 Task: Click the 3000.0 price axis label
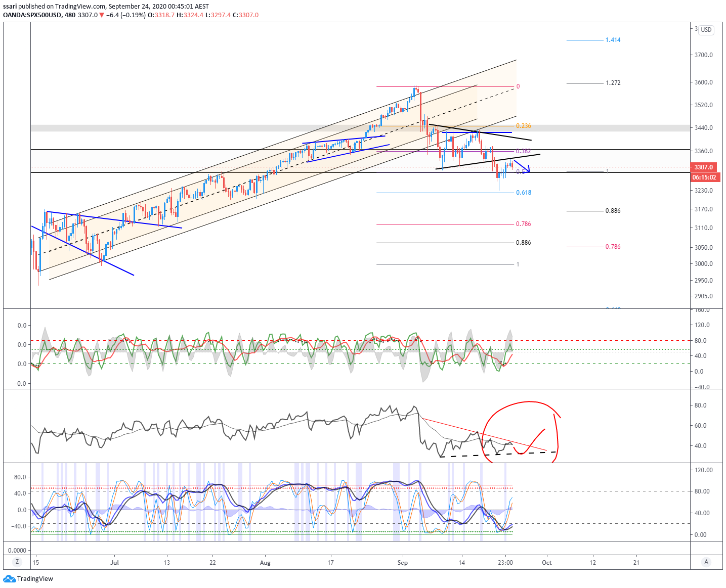click(x=704, y=263)
